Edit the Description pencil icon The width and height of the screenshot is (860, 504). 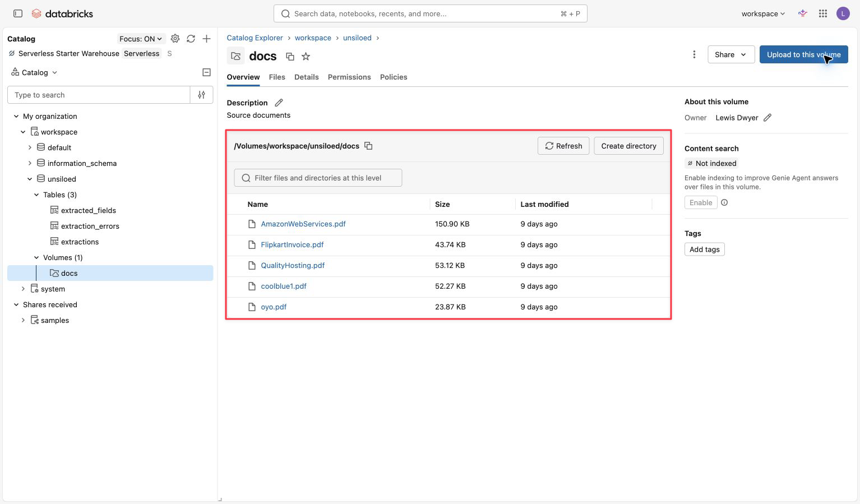coord(279,103)
